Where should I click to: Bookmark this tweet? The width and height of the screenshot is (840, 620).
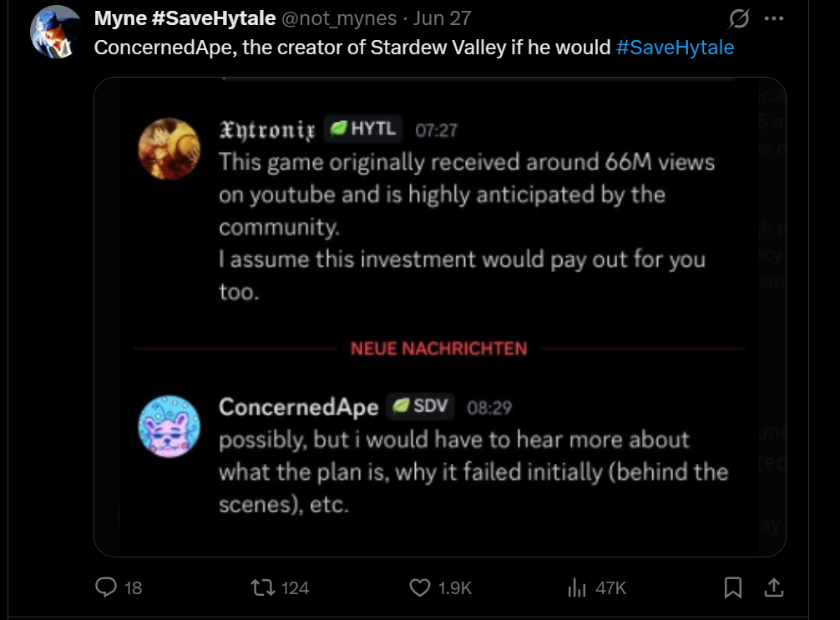coord(733,588)
